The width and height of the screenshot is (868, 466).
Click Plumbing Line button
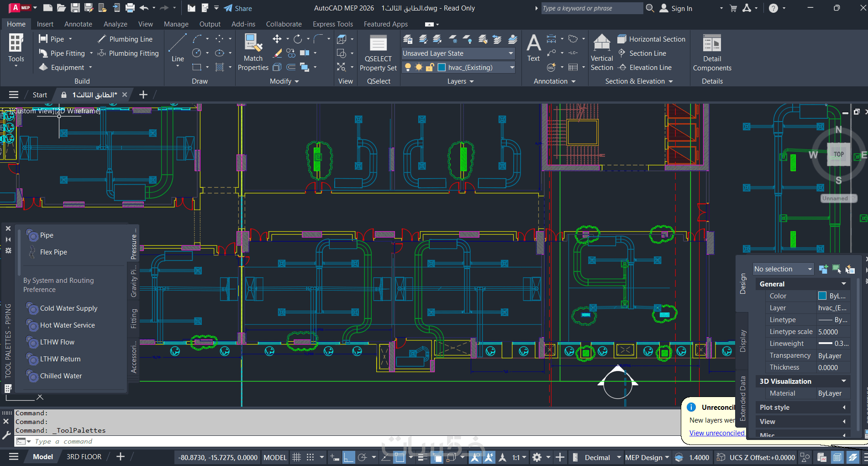[125, 39]
